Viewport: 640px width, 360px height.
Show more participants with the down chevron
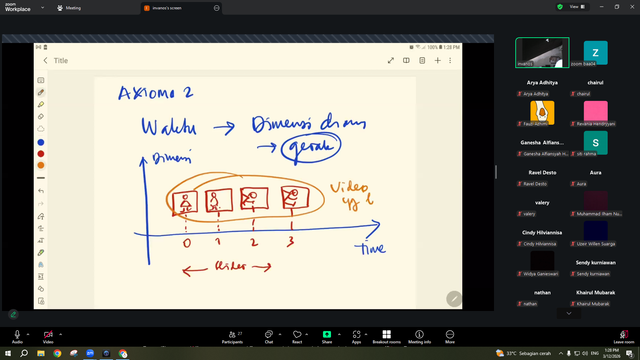tap(569, 313)
